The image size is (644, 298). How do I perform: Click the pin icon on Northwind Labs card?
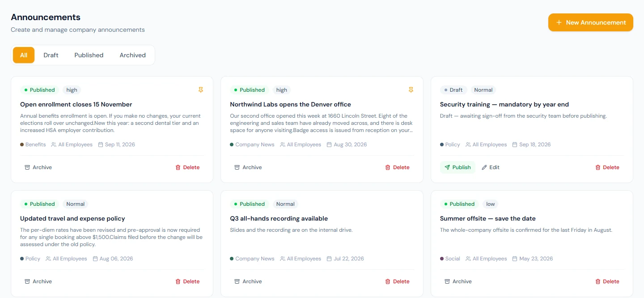coord(411,90)
